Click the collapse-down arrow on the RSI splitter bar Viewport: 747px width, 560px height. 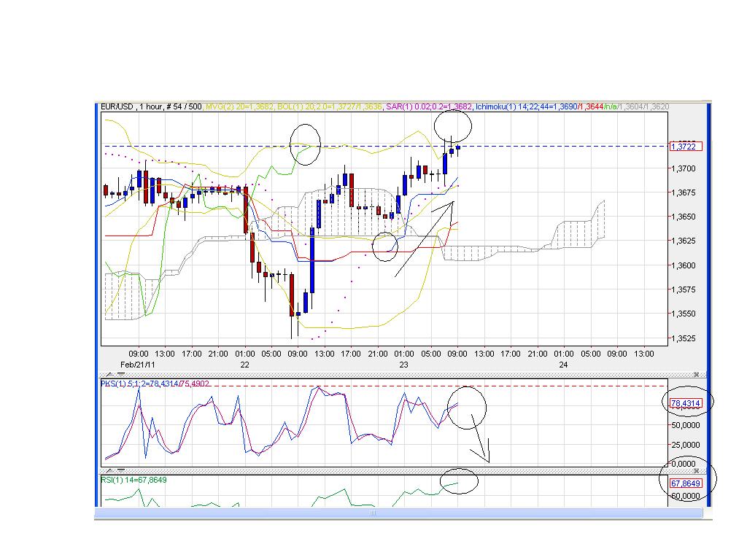pos(120,471)
